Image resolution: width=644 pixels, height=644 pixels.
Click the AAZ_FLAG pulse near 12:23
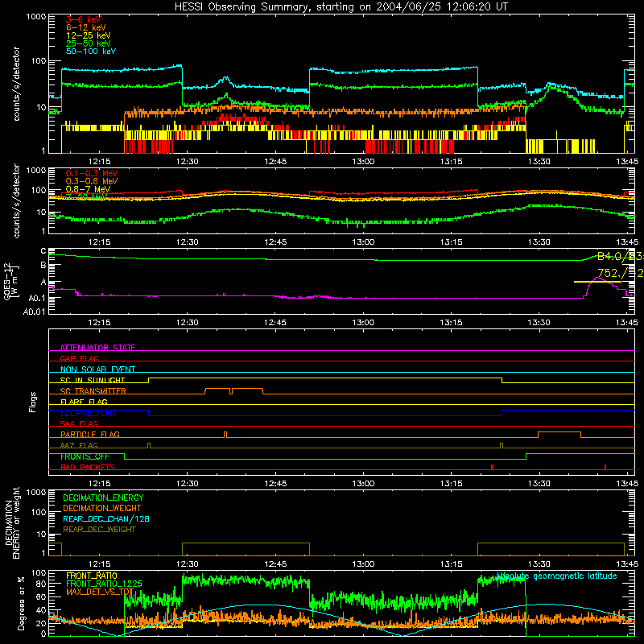point(149,445)
